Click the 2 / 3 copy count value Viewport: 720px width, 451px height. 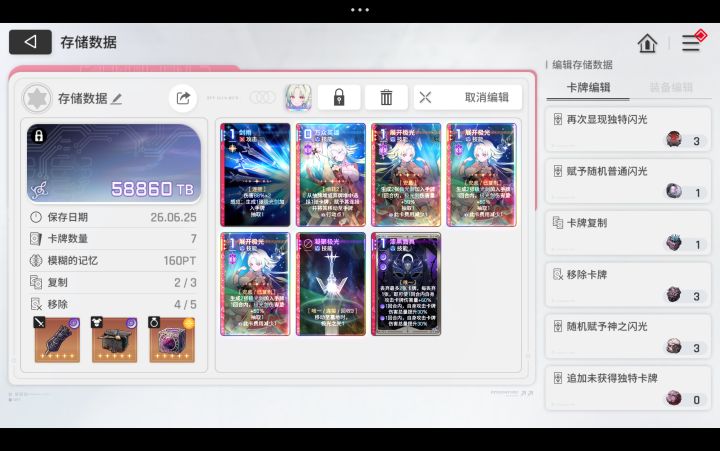click(185, 282)
